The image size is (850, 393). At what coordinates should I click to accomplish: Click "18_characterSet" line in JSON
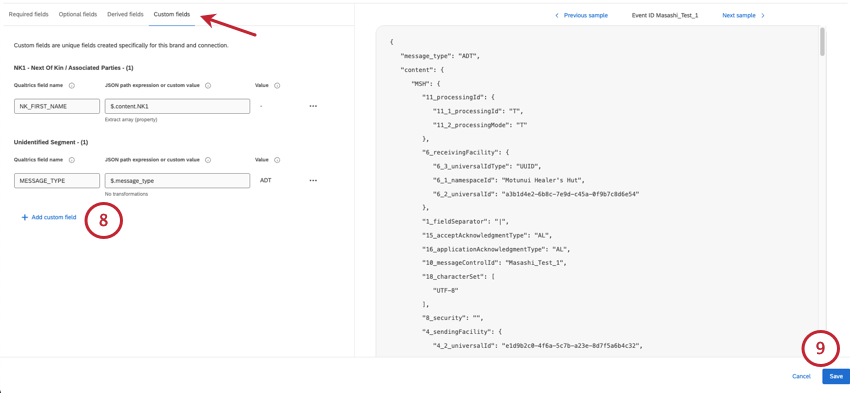point(459,276)
